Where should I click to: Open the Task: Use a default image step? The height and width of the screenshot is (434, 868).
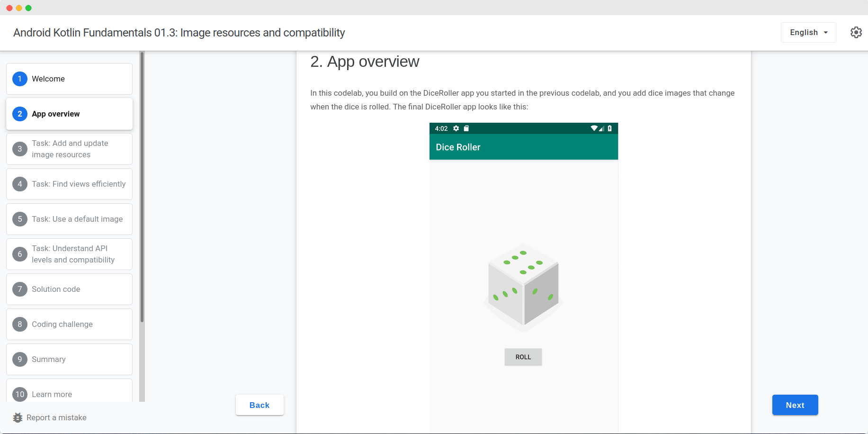(x=69, y=219)
